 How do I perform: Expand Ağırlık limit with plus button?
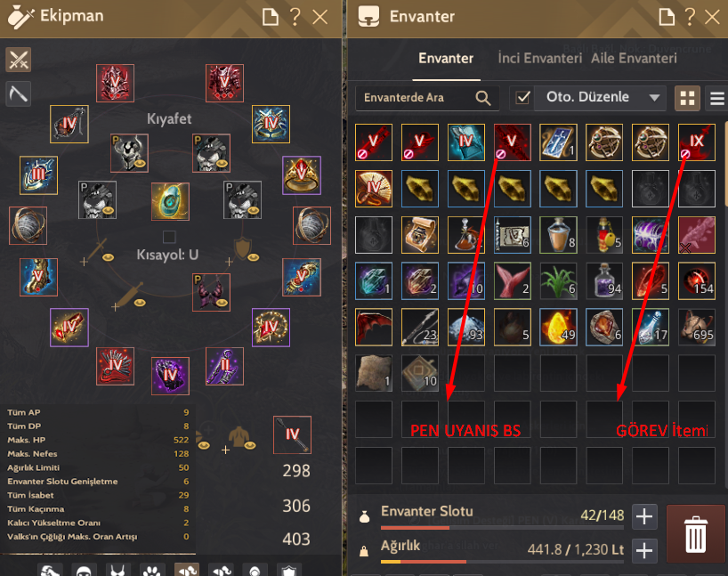[644, 551]
